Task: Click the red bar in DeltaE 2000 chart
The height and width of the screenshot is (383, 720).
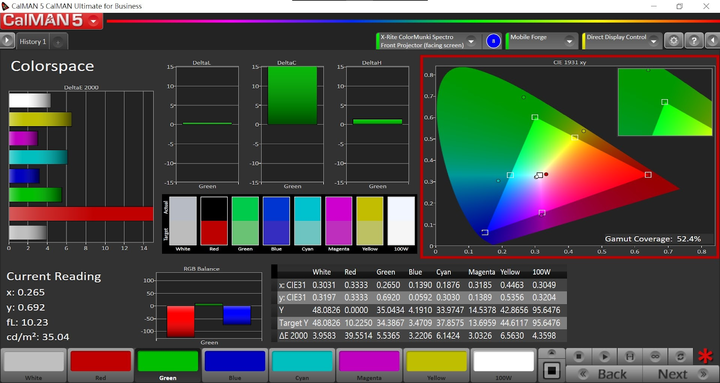Action: click(81, 214)
